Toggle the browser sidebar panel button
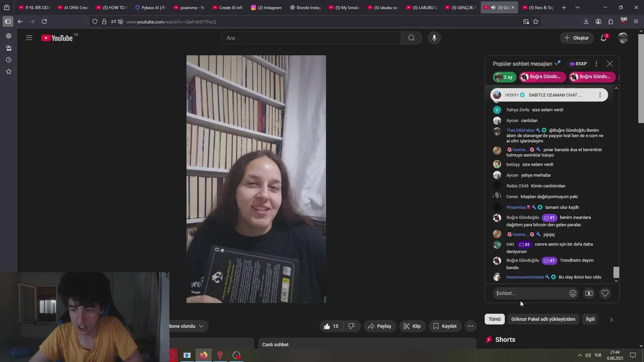The width and height of the screenshot is (644, 362). 8,22
